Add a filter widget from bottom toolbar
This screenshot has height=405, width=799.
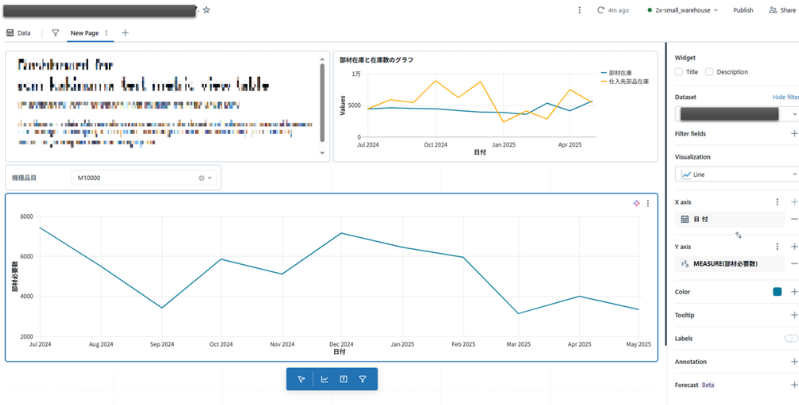coord(362,379)
